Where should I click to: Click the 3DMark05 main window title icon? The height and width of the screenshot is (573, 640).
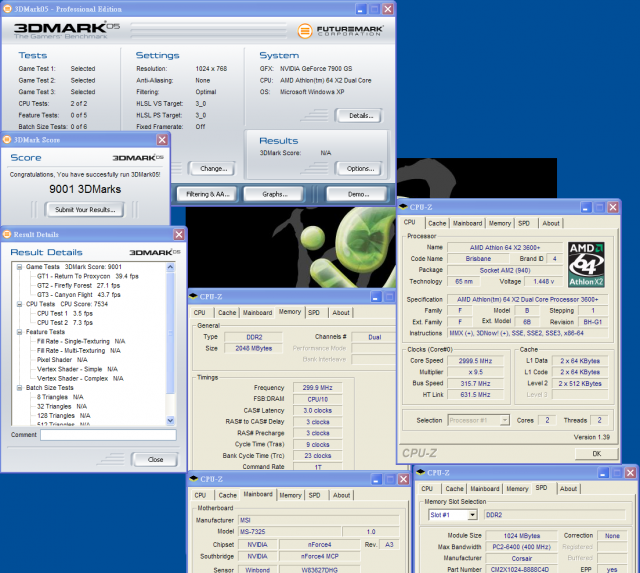(7, 9)
